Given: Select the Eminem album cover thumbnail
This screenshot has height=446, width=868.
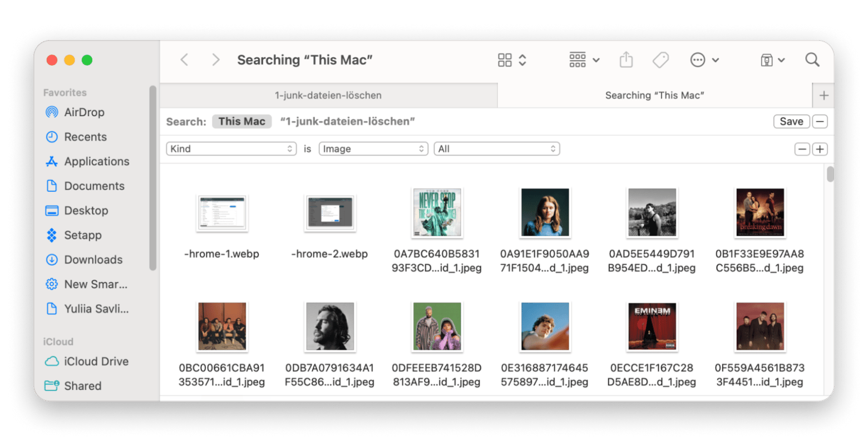Looking at the screenshot, I should coord(651,327).
